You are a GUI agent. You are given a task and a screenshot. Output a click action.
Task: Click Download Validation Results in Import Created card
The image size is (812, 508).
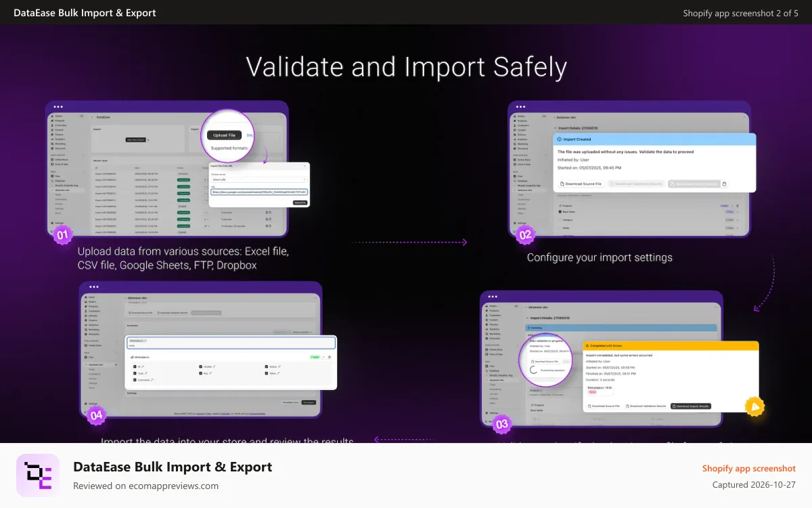636,184
